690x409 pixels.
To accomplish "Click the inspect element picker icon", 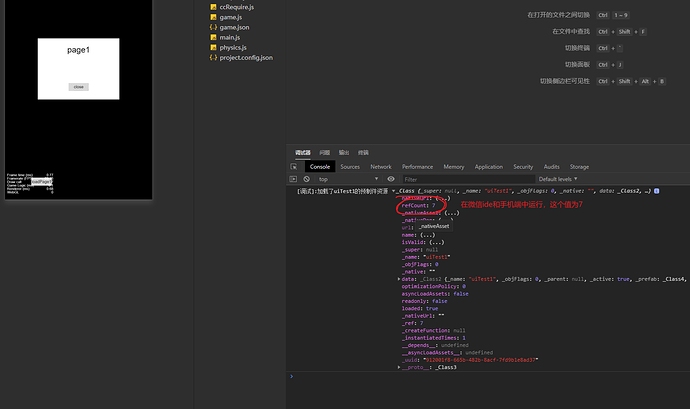I will coord(294,166).
